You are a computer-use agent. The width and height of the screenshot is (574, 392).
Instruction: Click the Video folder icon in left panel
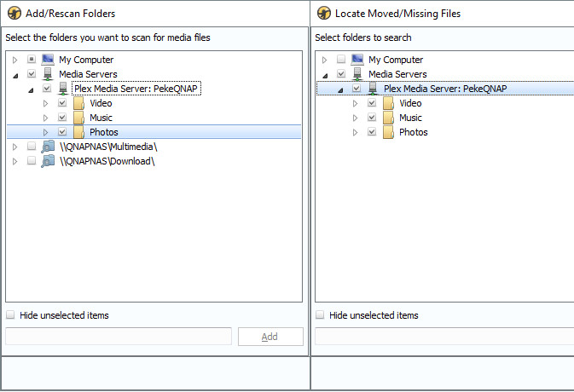click(79, 103)
